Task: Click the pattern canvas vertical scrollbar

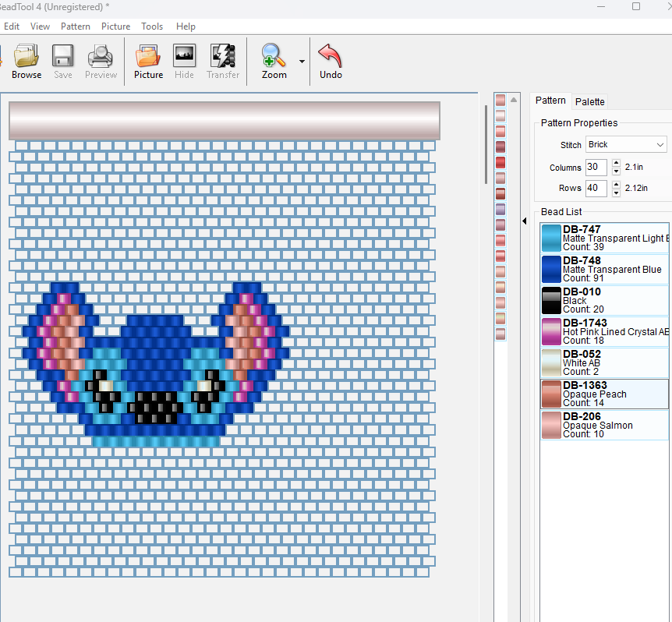Action: click(x=486, y=145)
